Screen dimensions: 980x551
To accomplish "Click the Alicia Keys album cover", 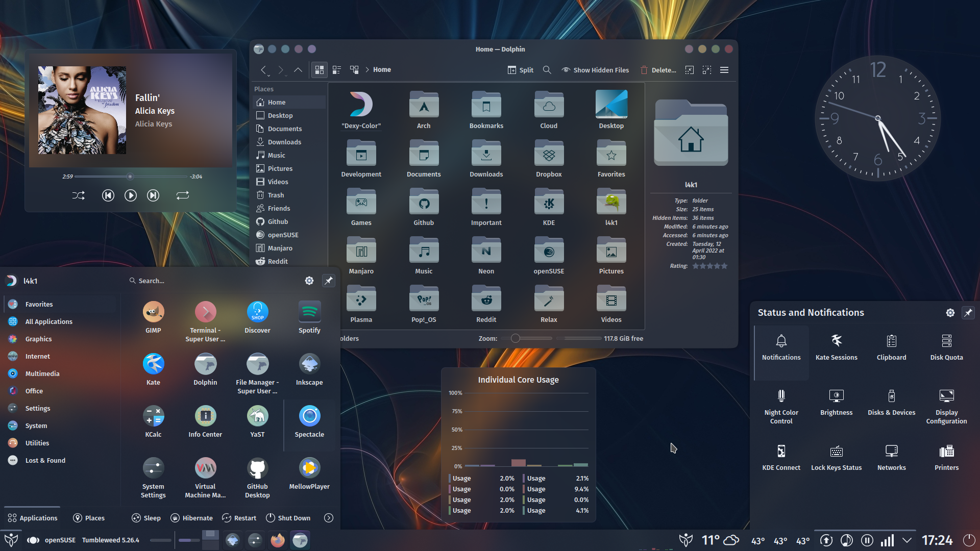I will click(x=82, y=110).
